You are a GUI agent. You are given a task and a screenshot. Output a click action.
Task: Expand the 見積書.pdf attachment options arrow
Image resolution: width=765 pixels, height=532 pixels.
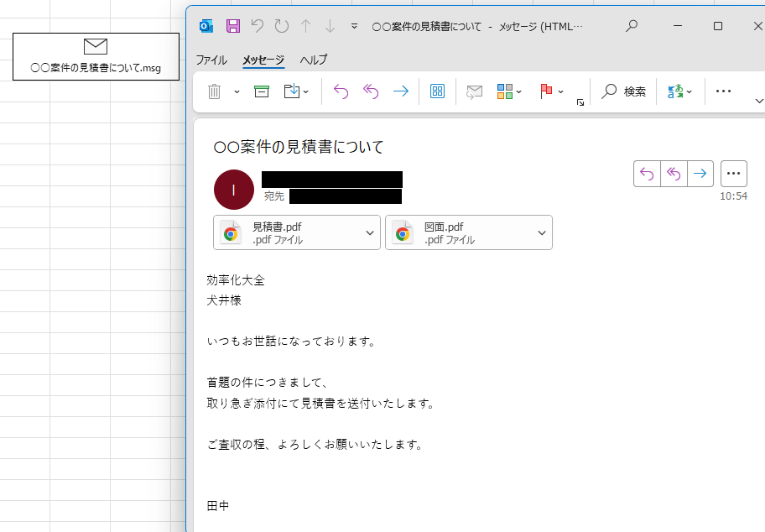pos(370,233)
